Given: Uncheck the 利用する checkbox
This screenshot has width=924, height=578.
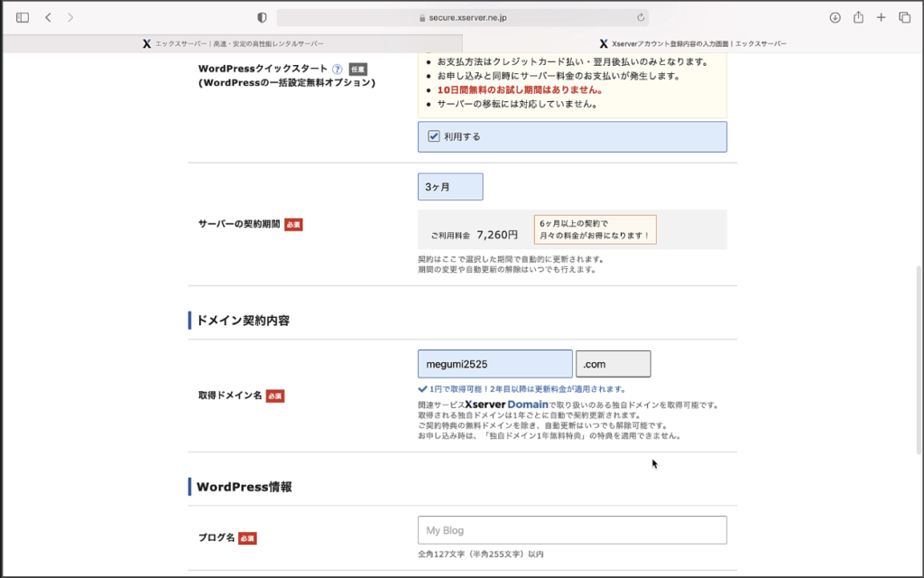Looking at the screenshot, I should point(434,136).
